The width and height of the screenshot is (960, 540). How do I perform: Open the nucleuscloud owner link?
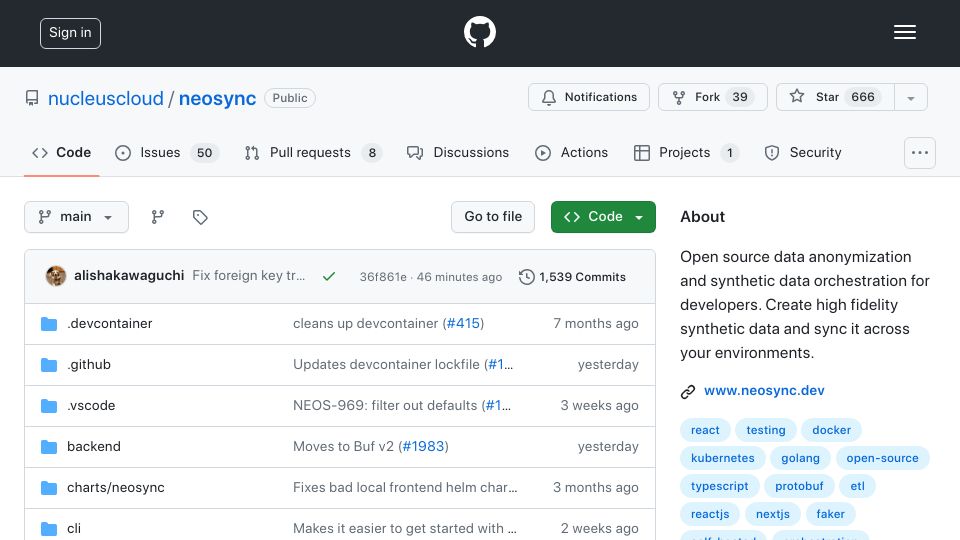106,98
